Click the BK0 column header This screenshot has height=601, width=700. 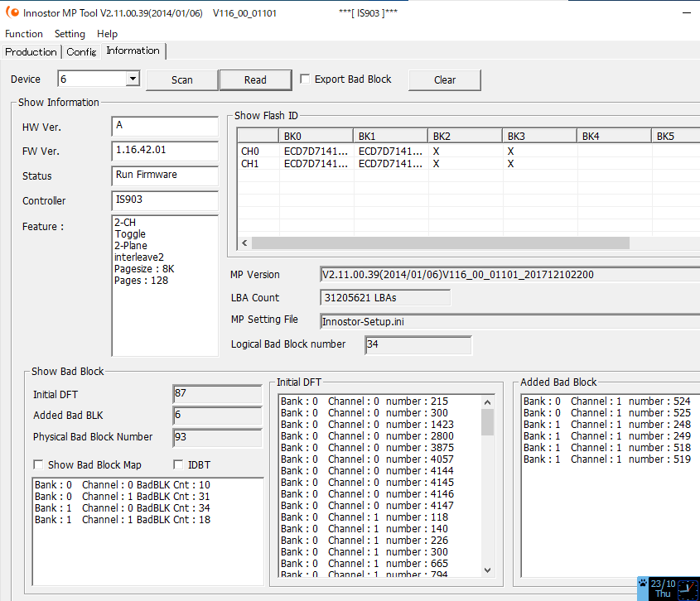[x=316, y=136]
